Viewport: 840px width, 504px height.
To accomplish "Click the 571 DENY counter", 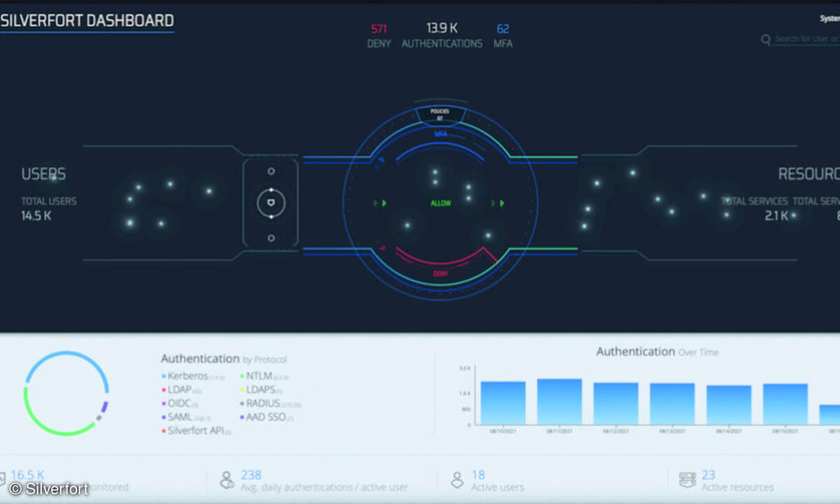I will (x=379, y=36).
